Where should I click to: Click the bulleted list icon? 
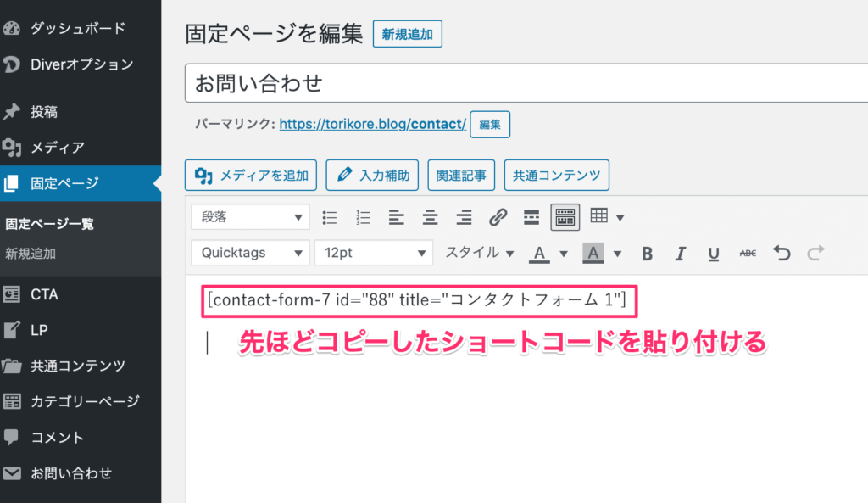330,217
